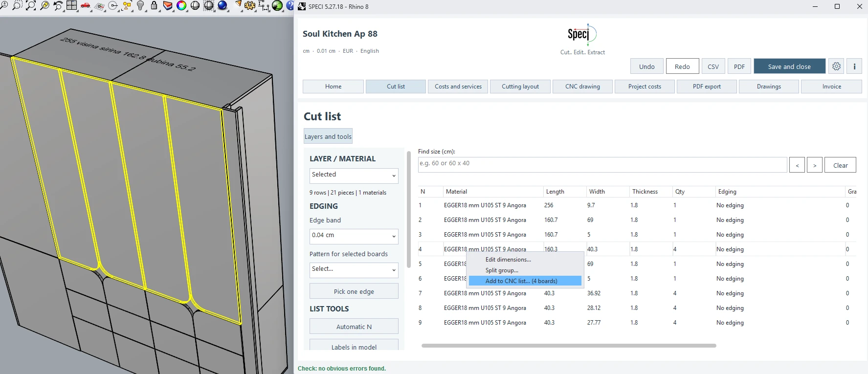Open SPECI settings gear button
The width and height of the screenshot is (868, 374).
[837, 66]
